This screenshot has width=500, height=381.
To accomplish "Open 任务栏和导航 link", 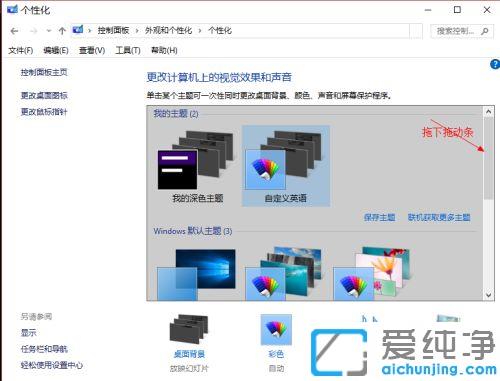I will click(44, 349).
